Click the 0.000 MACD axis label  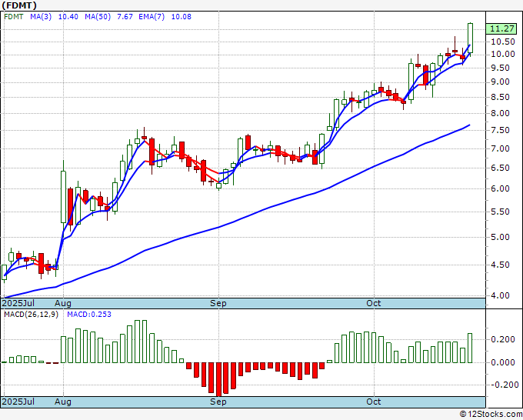click(x=502, y=362)
